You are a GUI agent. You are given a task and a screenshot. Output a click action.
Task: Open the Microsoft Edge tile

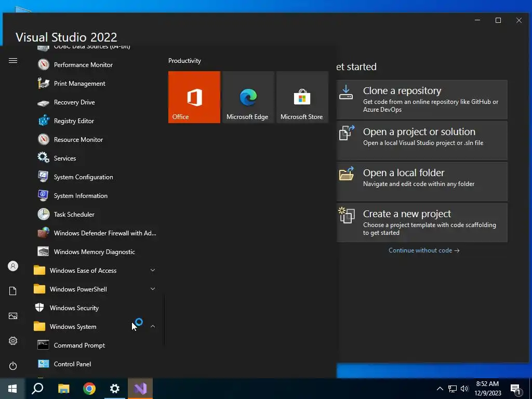pyautogui.click(x=248, y=97)
